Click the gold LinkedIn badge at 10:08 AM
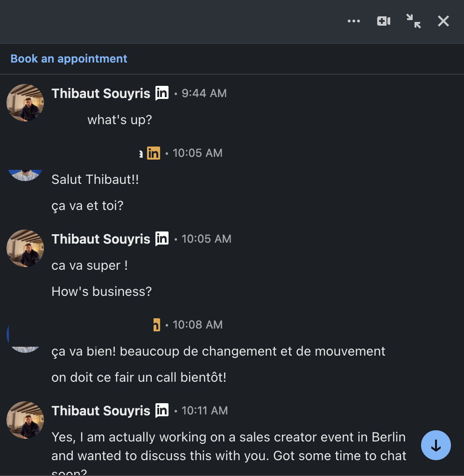 point(156,325)
